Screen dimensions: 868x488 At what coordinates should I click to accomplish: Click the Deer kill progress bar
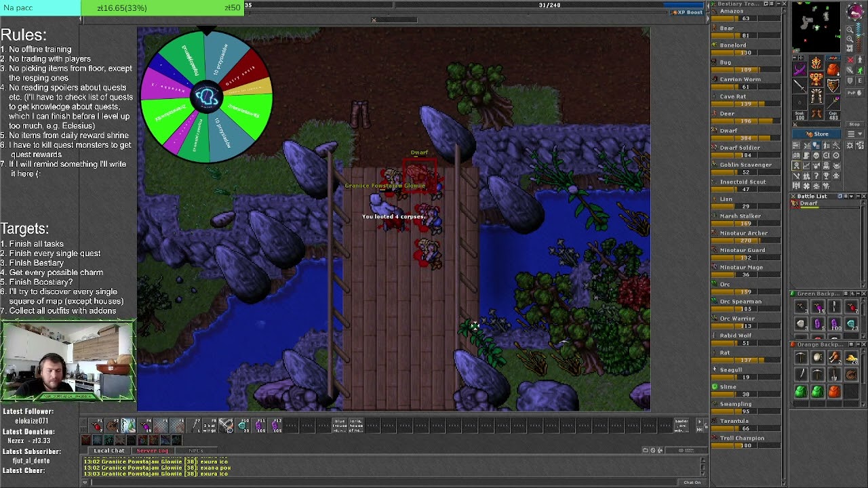tap(745, 121)
